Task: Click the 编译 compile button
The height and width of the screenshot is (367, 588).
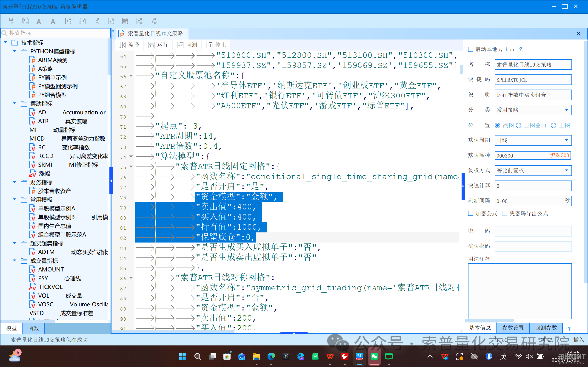Action: coord(129,45)
